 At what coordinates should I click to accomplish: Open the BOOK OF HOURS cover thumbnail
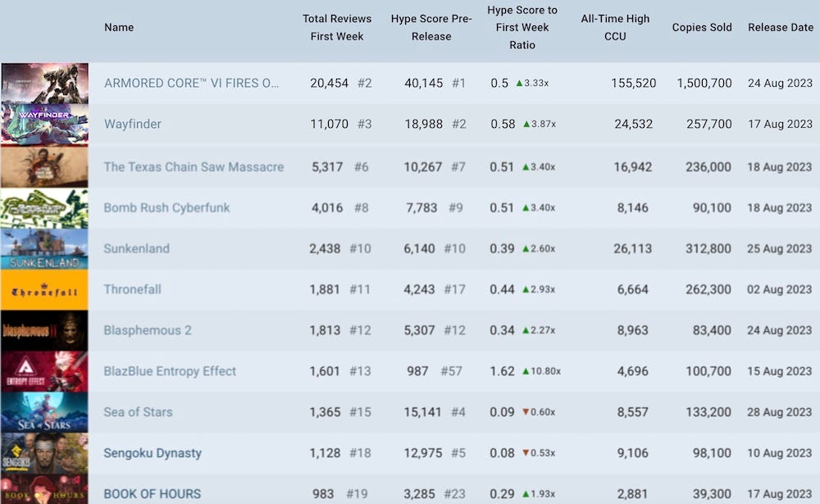pos(44,489)
